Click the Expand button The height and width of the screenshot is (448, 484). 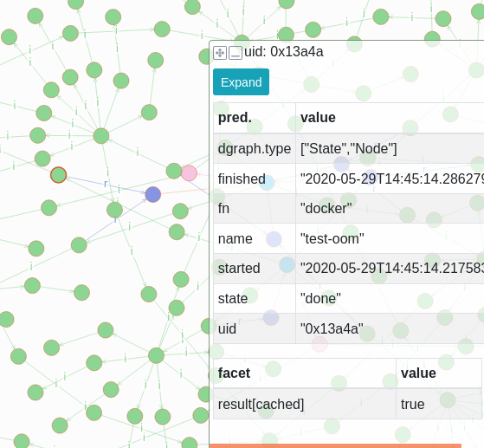(241, 81)
